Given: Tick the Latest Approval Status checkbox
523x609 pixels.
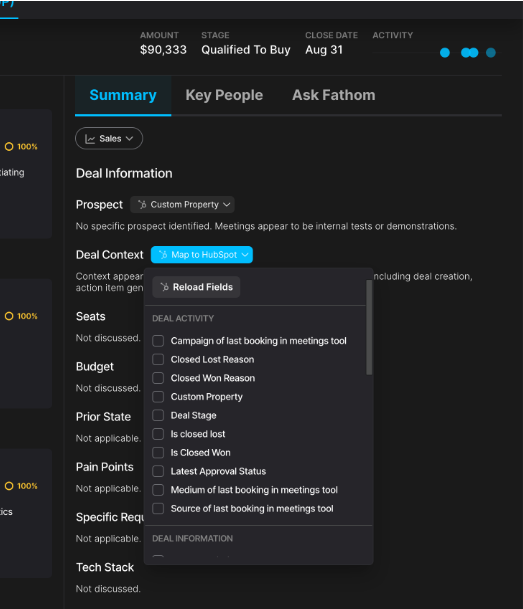Looking at the screenshot, I should coord(158,471).
